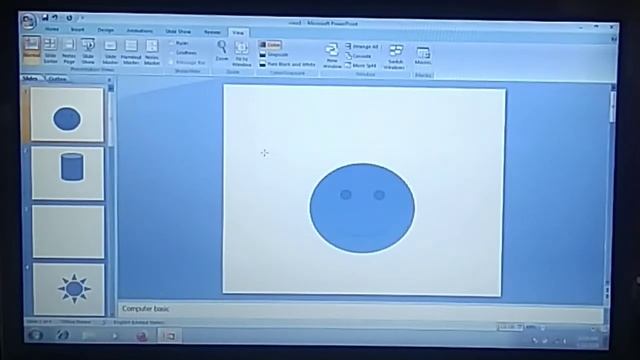Click the Save icon in Quick Access toolbar
The width and height of the screenshot is (640, 360).
click(x=45, y=18)
